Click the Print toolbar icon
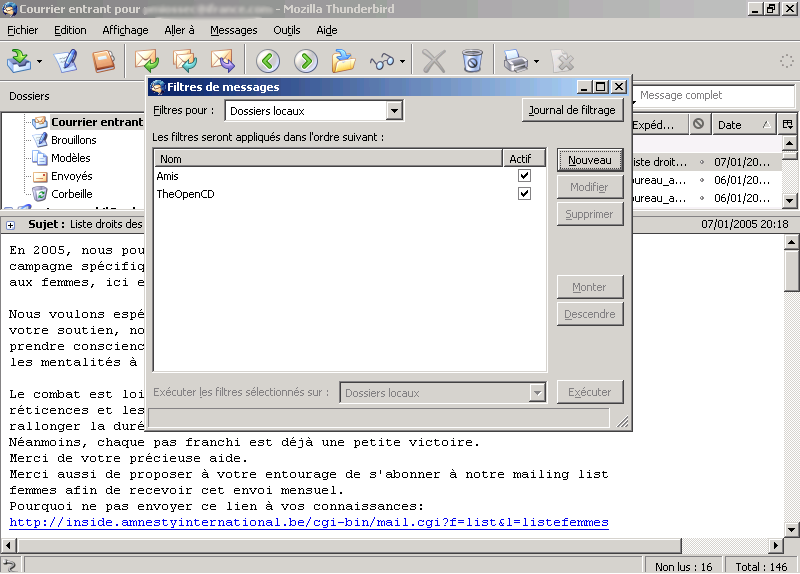The image size is (800, 574). click(516, 61)
